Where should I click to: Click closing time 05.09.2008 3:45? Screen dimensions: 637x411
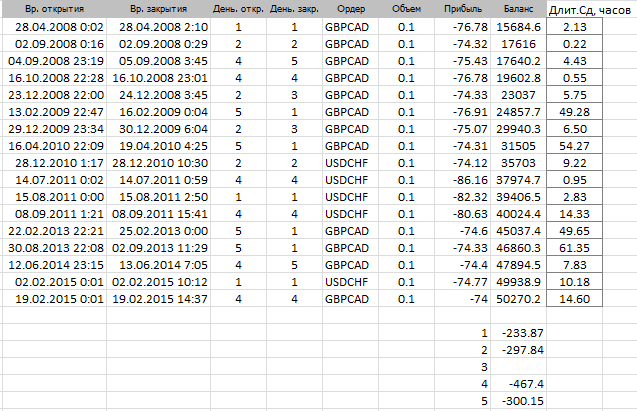[158, 61]
